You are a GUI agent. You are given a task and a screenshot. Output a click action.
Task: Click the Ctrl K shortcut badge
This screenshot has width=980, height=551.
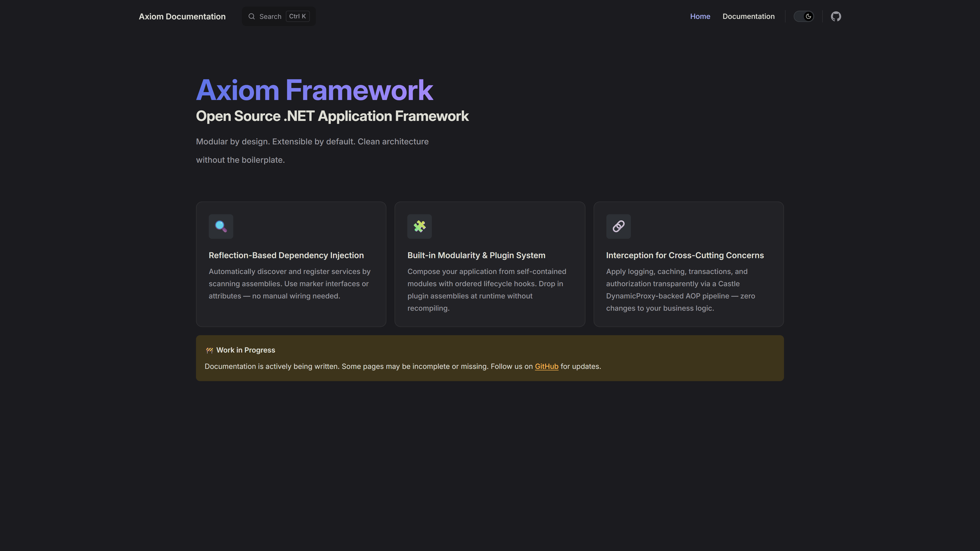(298, 16)
